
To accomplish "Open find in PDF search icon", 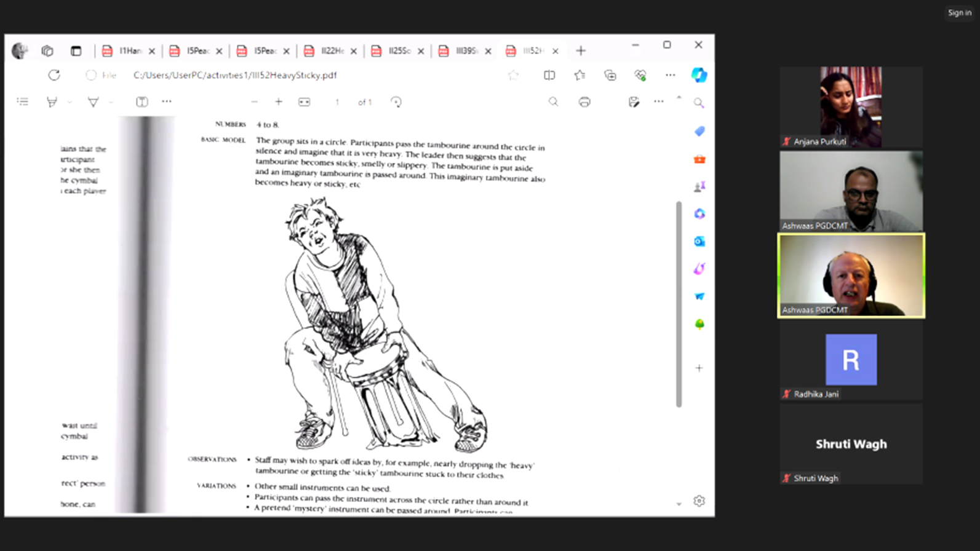I will (x=553, y=102).
